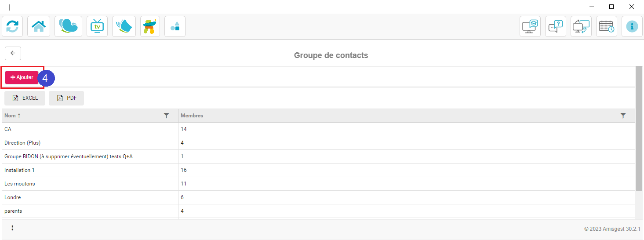The height and width of the screenshot is (240, 644).
Task: Go back using the left arrow button
Action: (x=13, y=53)
